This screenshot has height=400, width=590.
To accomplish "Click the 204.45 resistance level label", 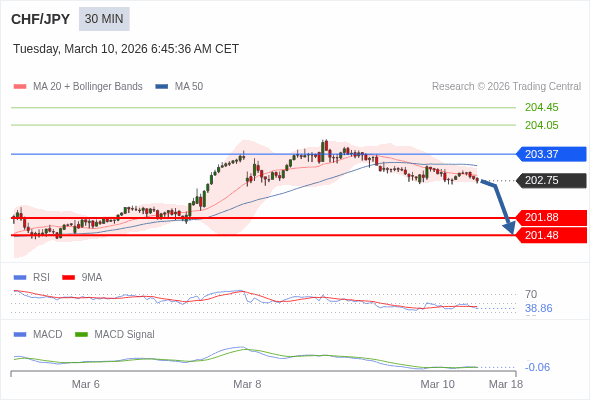I will tap(541, 108).
